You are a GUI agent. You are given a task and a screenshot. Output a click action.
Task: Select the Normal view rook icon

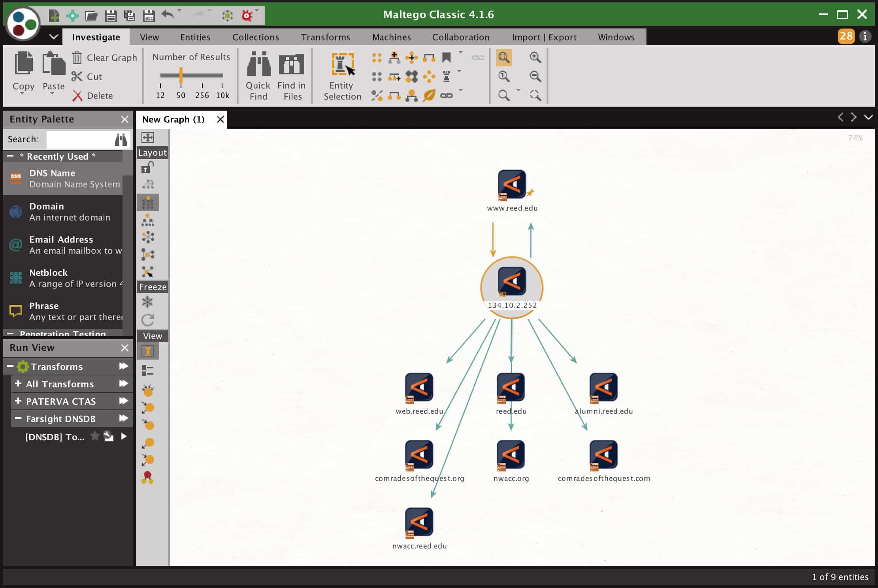[148, 351]
